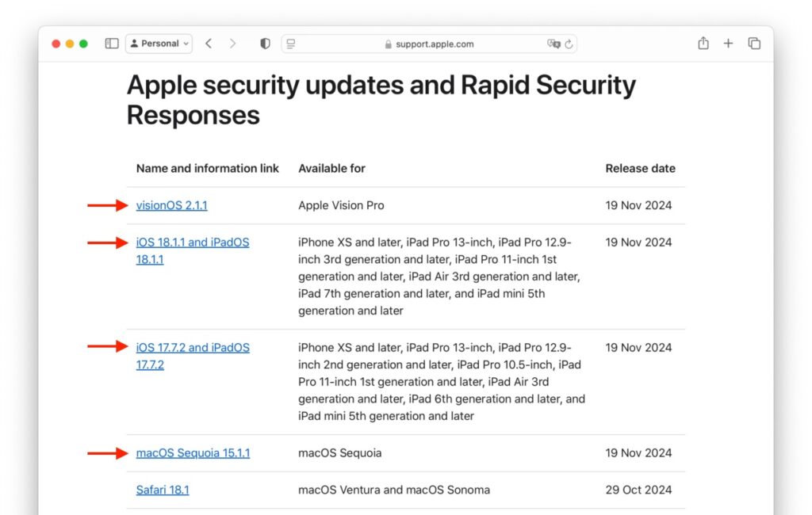This screenshot has width=812, height=515.
Task: Open the Personal profile dropdown
Action: [x=159, y=43]
